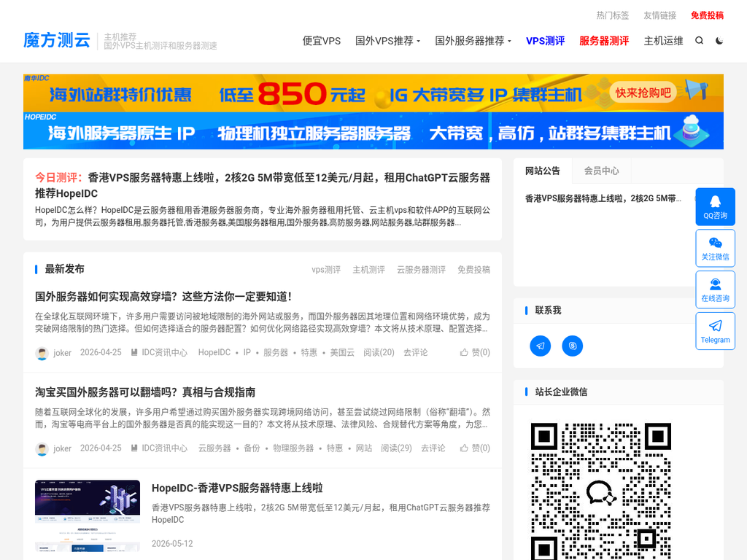This screenshot has height=560, width=747.
Task: Click IDC资讯中心 category on 高效穿墙 article
Action: [x=160, y=352]
